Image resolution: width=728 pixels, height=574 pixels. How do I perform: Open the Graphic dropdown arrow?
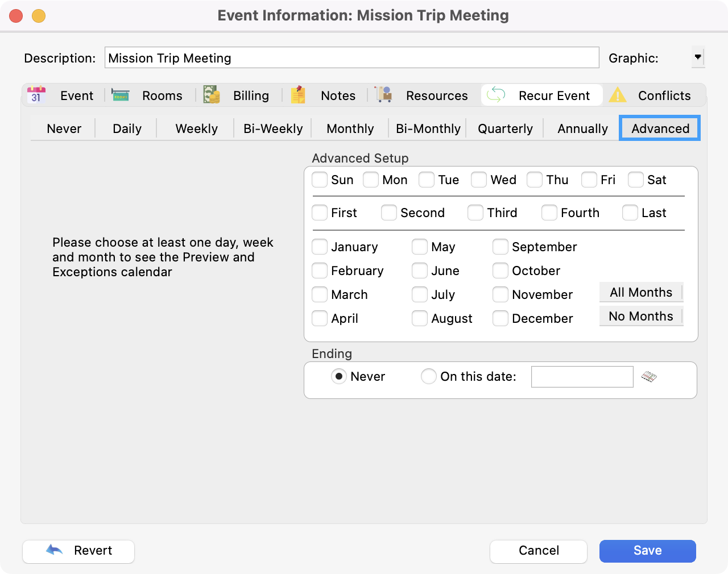[698, 57]
